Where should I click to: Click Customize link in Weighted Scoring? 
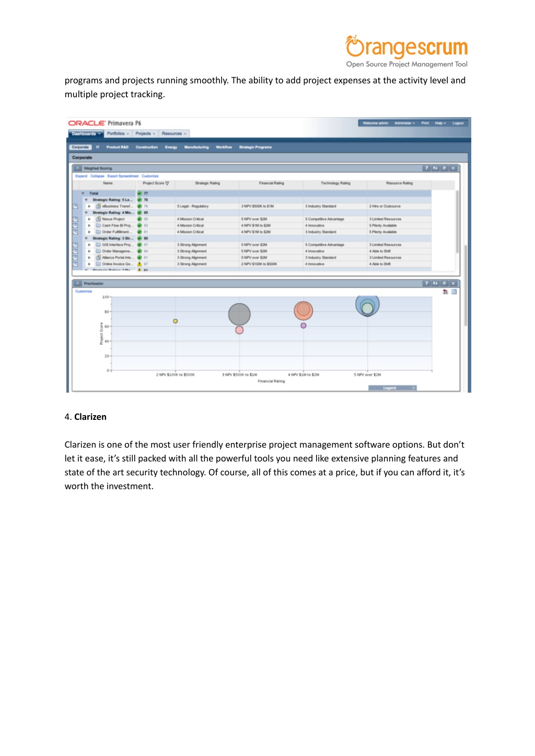[150, 176]
